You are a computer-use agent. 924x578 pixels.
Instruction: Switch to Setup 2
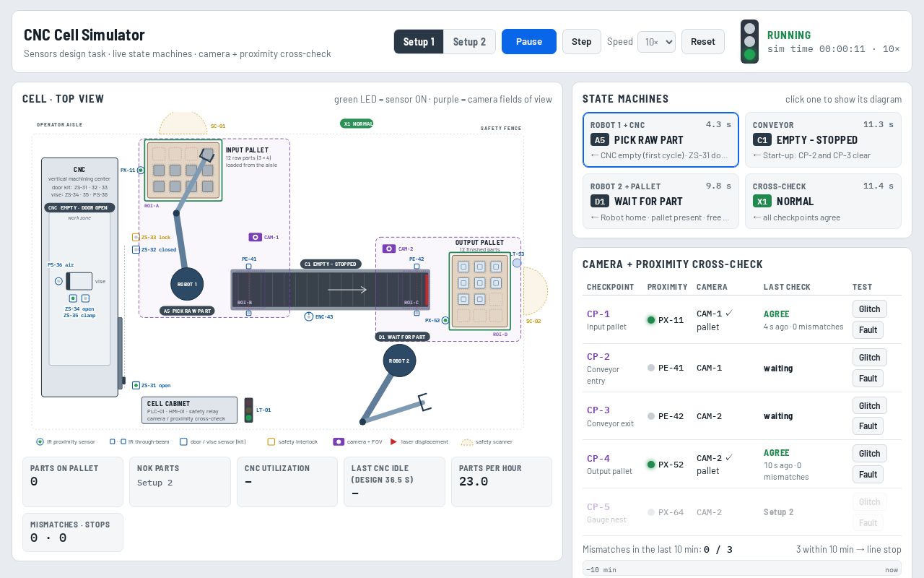tap(469, 41)
